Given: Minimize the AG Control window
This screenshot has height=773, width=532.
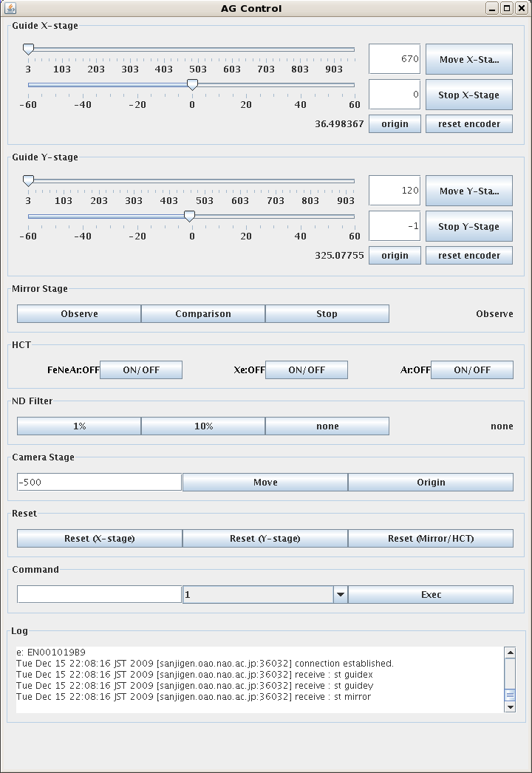Looking at the screenshot, I should (x=491, y=8).
